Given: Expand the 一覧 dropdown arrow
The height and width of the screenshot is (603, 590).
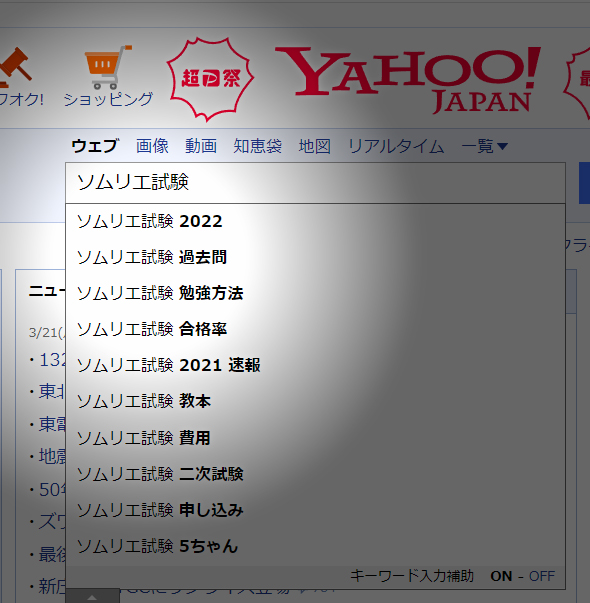Looking at the screenshot, I should [502, 146].
